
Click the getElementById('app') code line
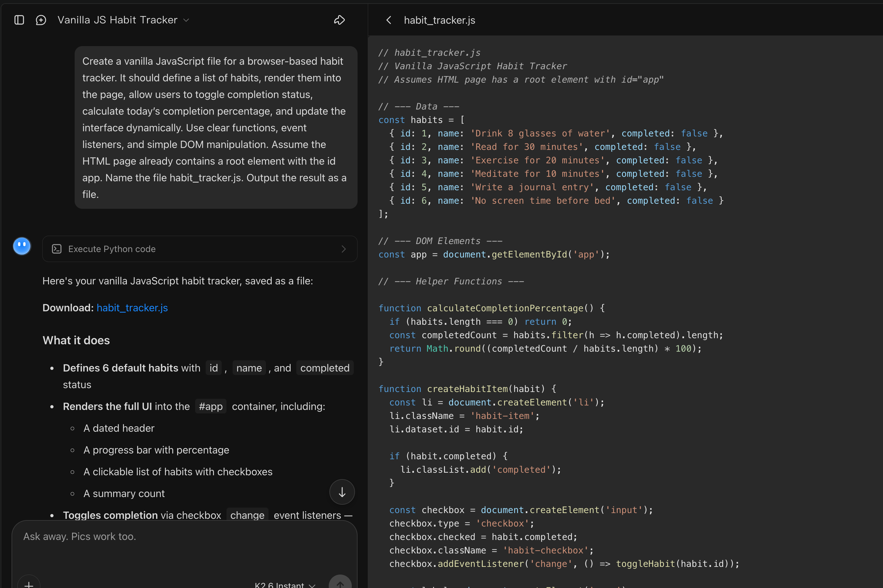click(x=494, y=254)
